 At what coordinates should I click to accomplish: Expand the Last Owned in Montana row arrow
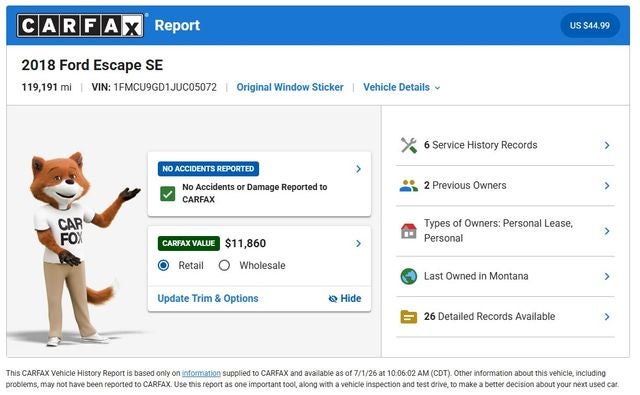[x=607, y=276]
